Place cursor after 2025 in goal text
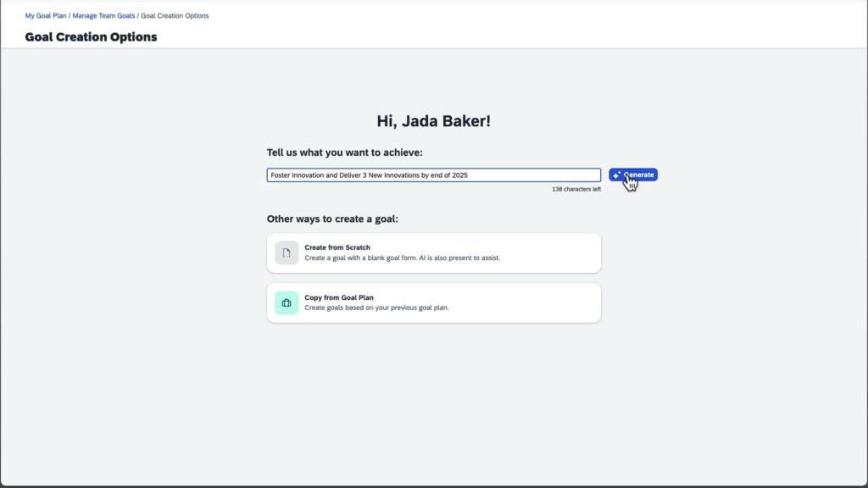This screenshot has height=488, width=868. [469, 175]
